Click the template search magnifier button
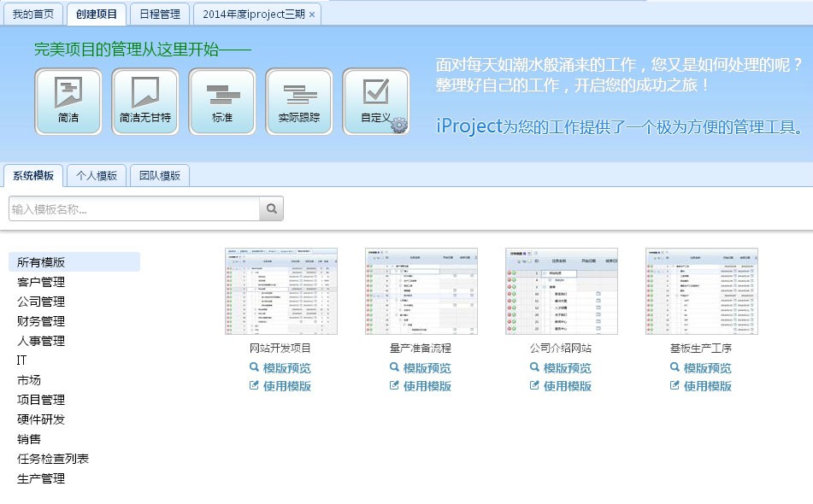 point(271,208)
